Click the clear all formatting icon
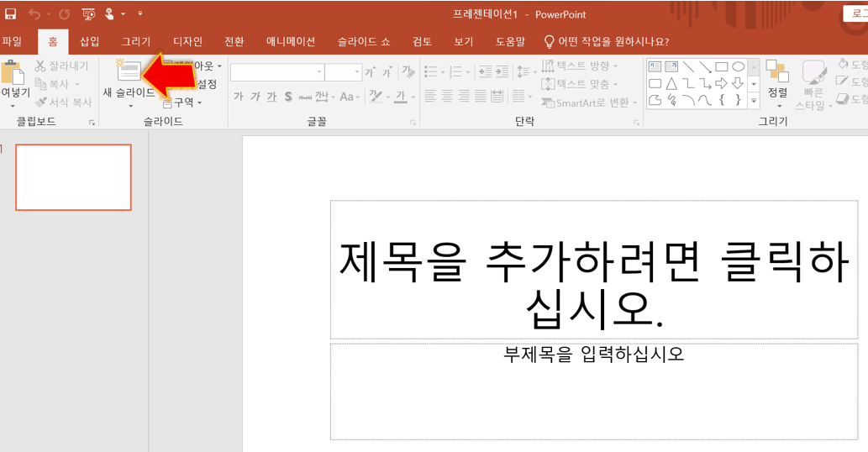Viewport: 868px width, 452px height. click(x=408, y=71)
